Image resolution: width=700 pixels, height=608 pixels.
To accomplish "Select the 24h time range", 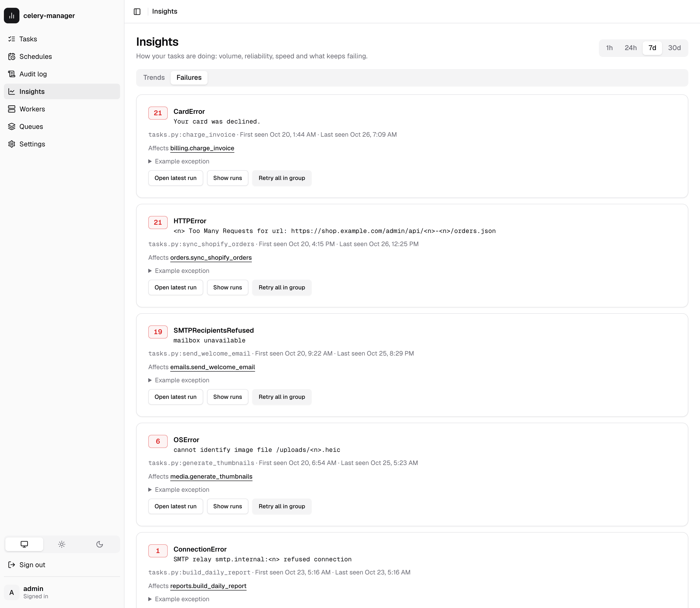I will (x=631, y=48).
